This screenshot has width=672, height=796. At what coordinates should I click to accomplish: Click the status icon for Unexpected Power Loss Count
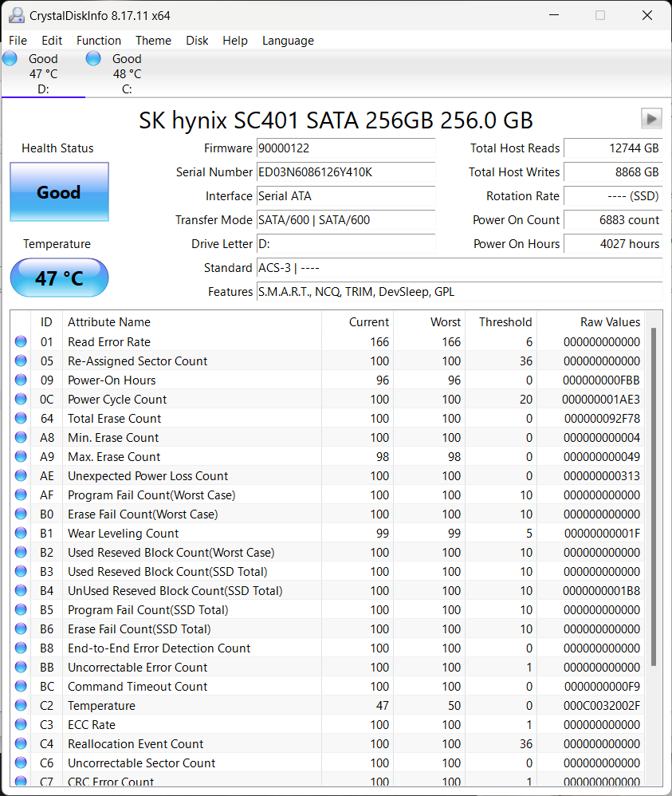click(x=21, y=475)
